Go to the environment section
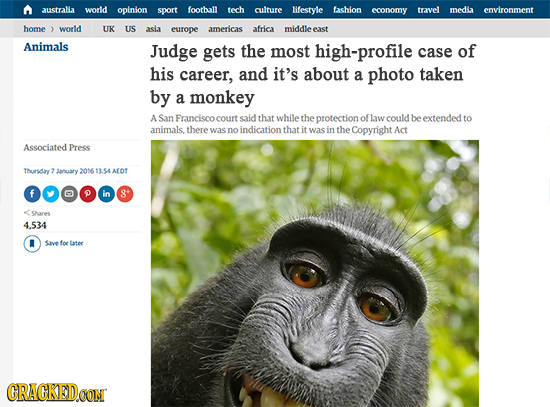 click(508, 10)
